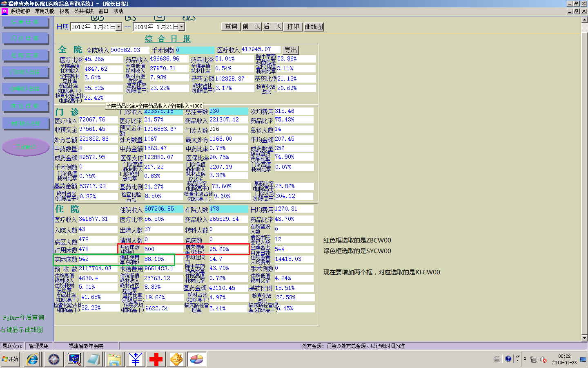Viewport: 588px width, 368px height.
Task: Click the network connection tray icon
Action: pyautogui.click(x=534, y=359)
